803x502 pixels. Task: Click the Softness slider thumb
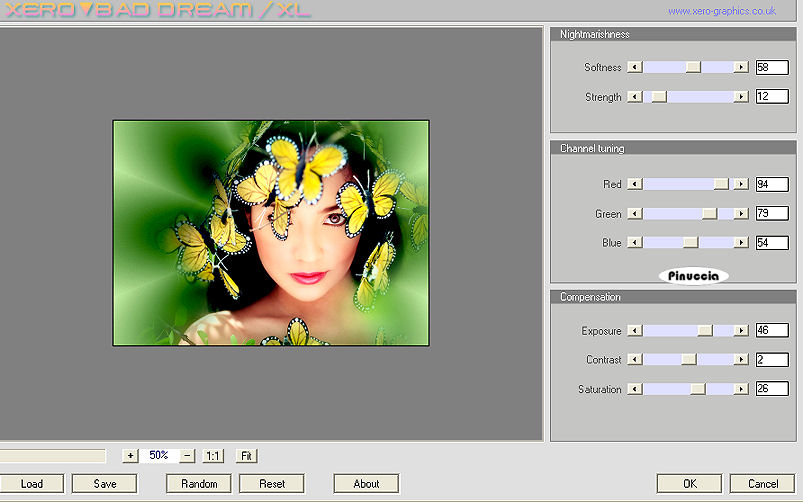(693, 67)
